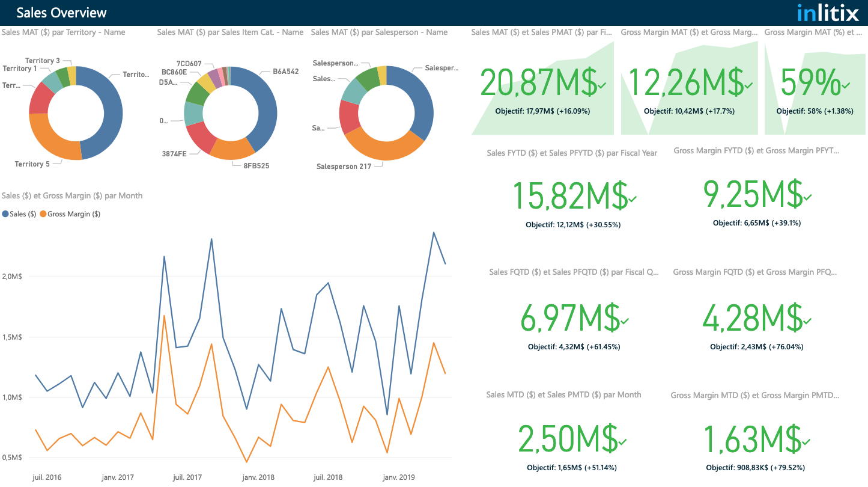
Task: Click the check mark beside 15,82M$
Action: (x=633, y=199)
